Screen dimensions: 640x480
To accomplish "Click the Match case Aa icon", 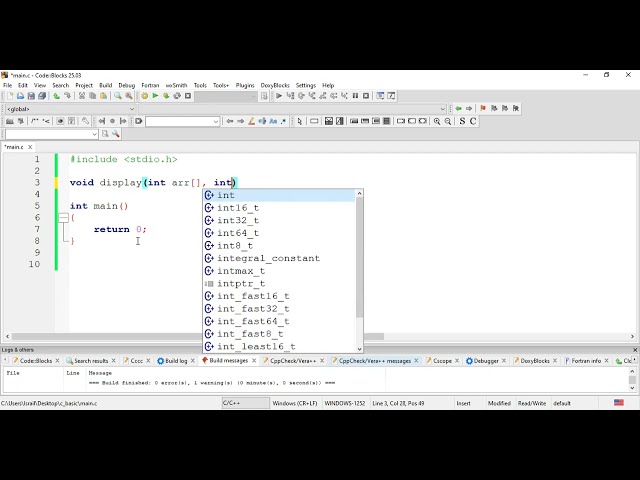I will tap(273, 121).
